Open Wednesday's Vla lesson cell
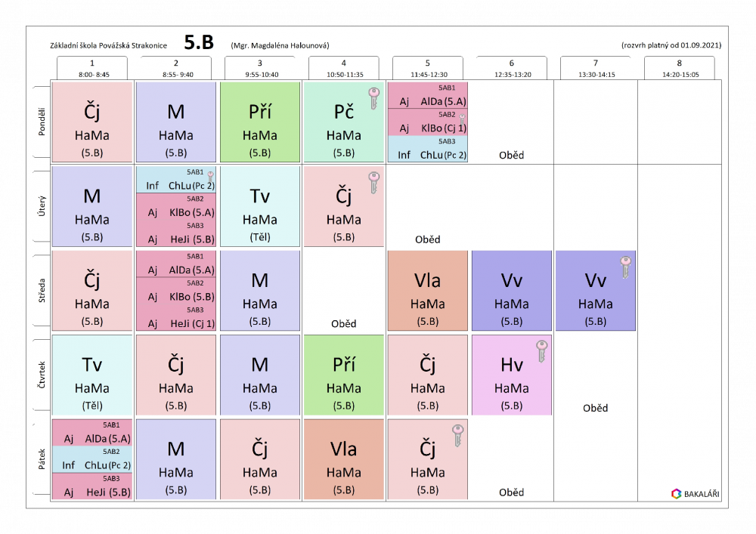The width and height of the screenshot is (756, 534). coord(428,291)
